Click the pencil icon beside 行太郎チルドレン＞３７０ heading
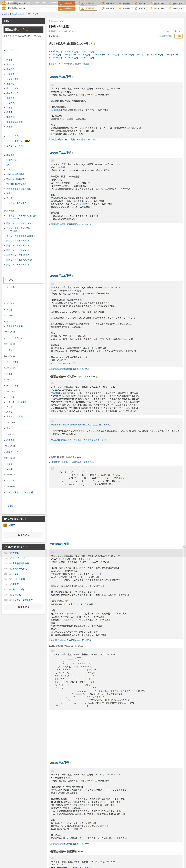 click(96, 377)
